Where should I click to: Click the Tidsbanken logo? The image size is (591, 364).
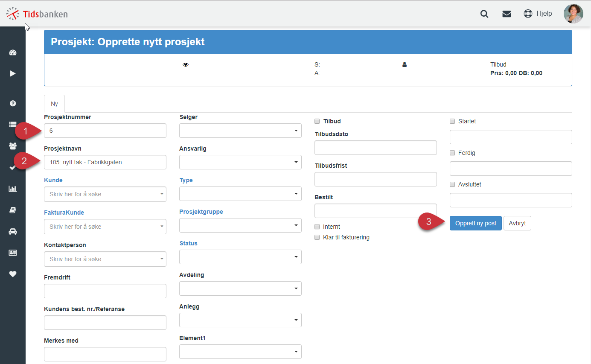[x=37, y=14]
